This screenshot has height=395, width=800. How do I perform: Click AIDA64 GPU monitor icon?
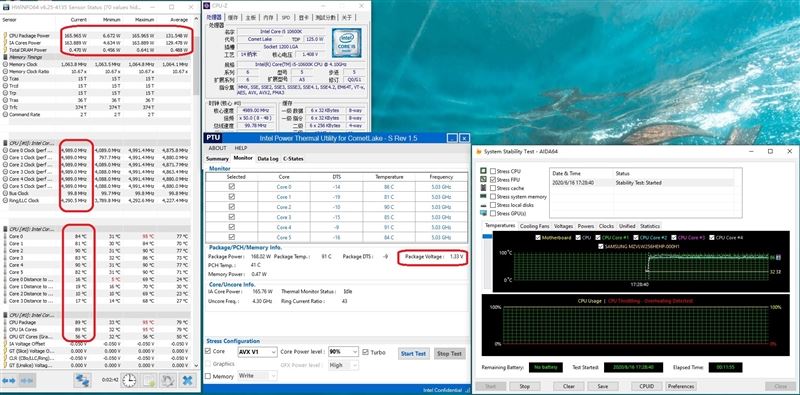coord(483,213)
